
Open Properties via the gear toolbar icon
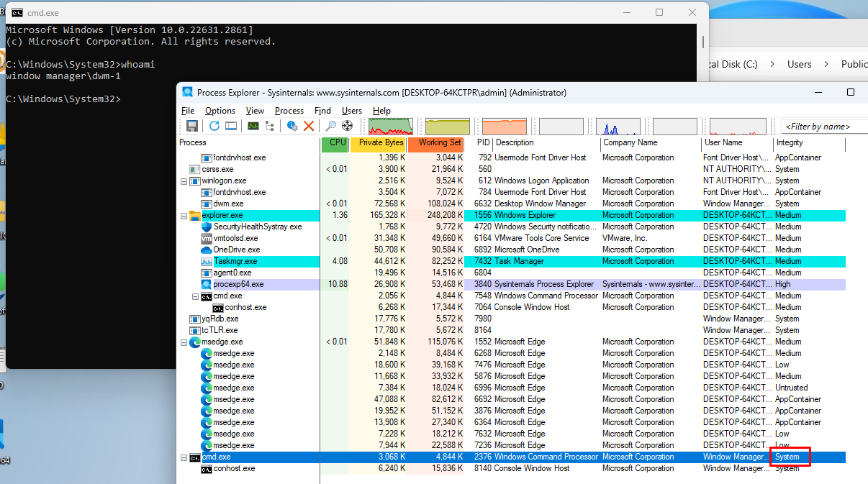292,126
